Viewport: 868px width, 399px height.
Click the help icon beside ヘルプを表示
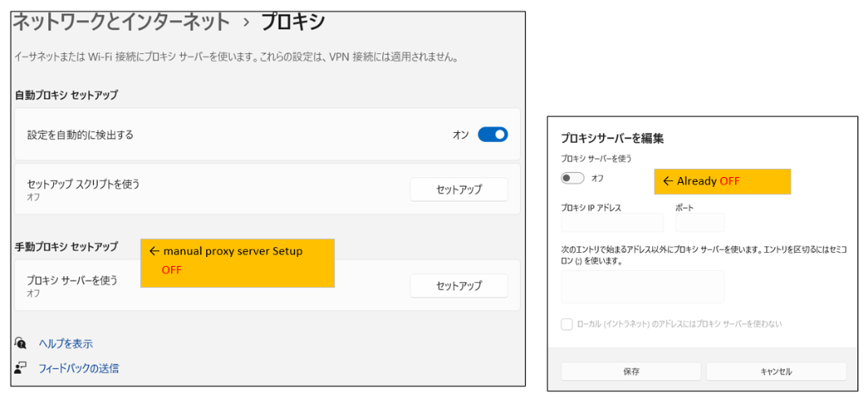[x=20, y=343]
